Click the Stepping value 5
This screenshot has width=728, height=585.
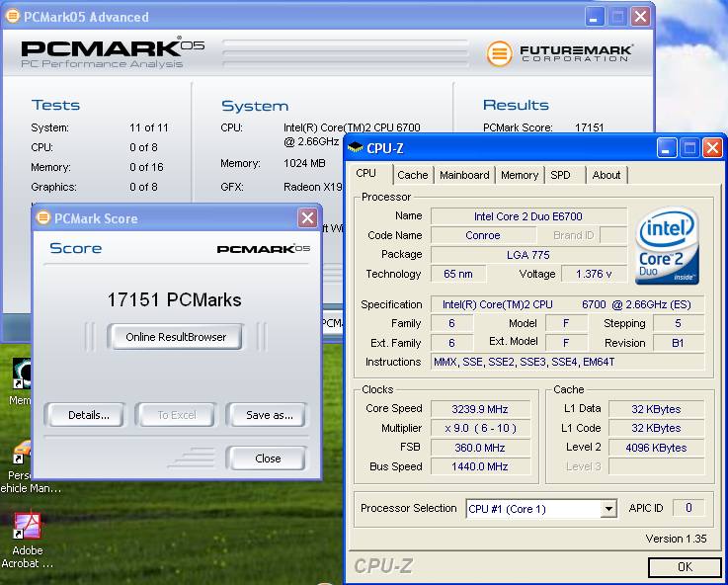pyautogui.click(x=678, y=323)
